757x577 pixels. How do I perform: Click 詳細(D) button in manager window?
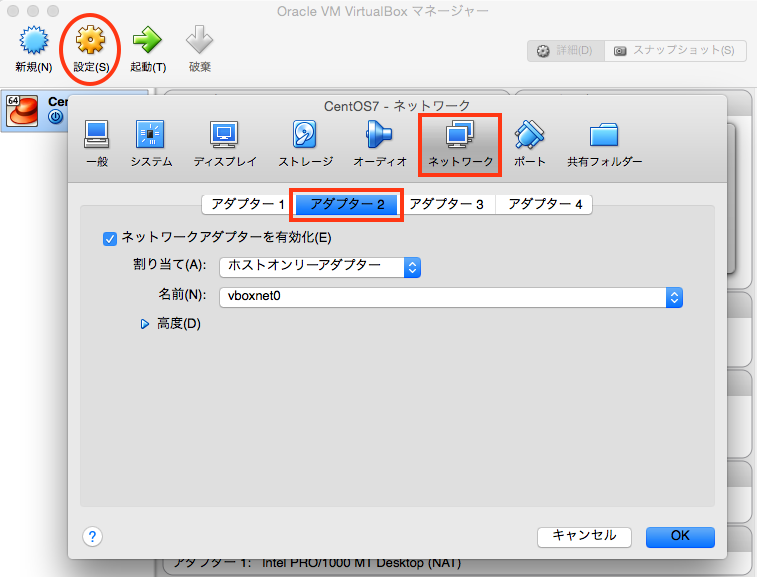point(566,51)
